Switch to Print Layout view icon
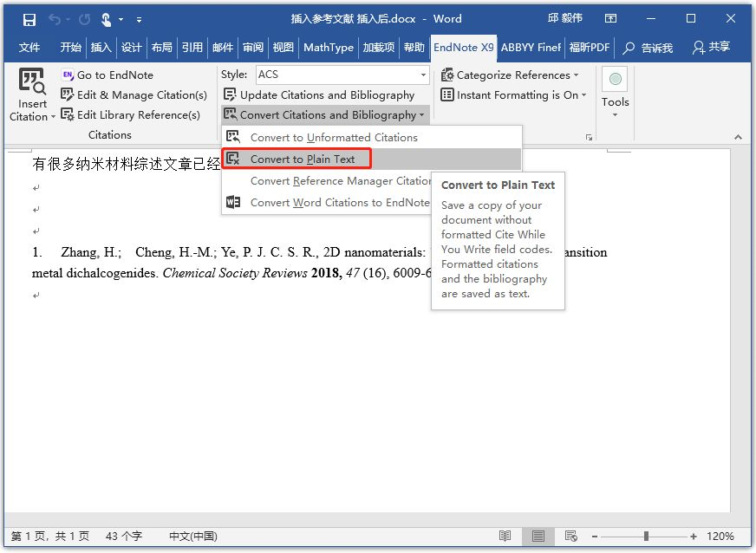This screenshot has width=756, height=553. (x=538, y=537)
